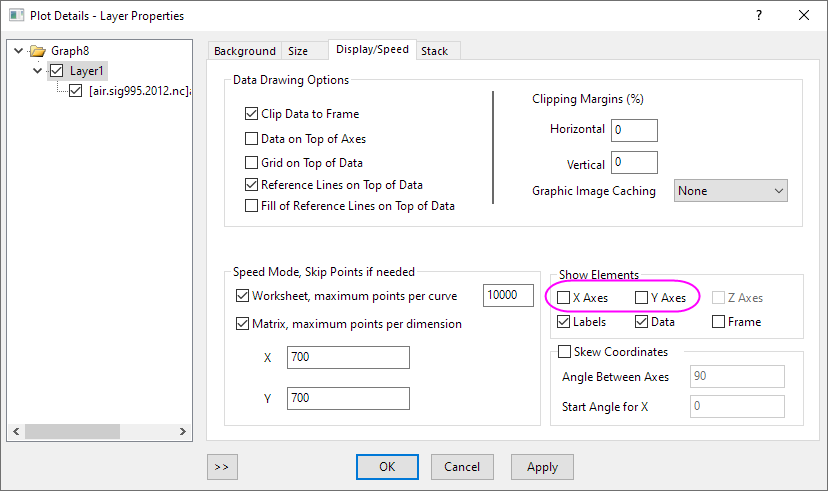Collapse the Layer1 tree node
Image resolution: width=828 pixels, height=491 pixels.
point(38,71)
